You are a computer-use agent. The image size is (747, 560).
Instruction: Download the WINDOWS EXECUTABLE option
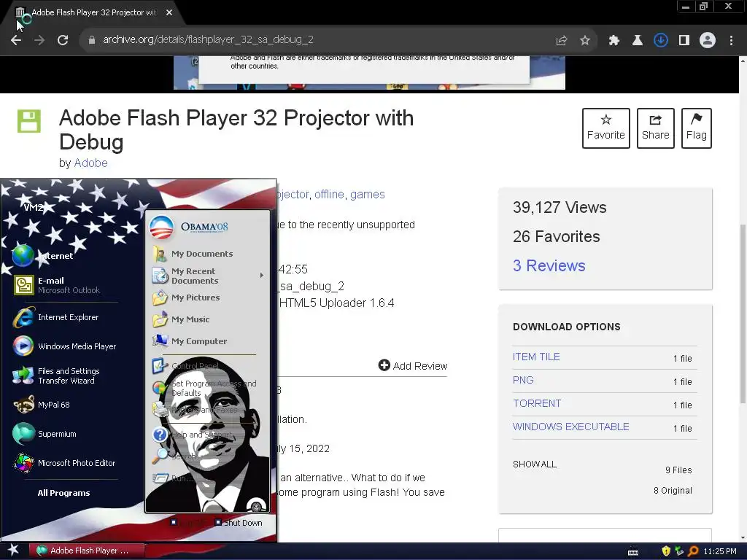[570, 427]
